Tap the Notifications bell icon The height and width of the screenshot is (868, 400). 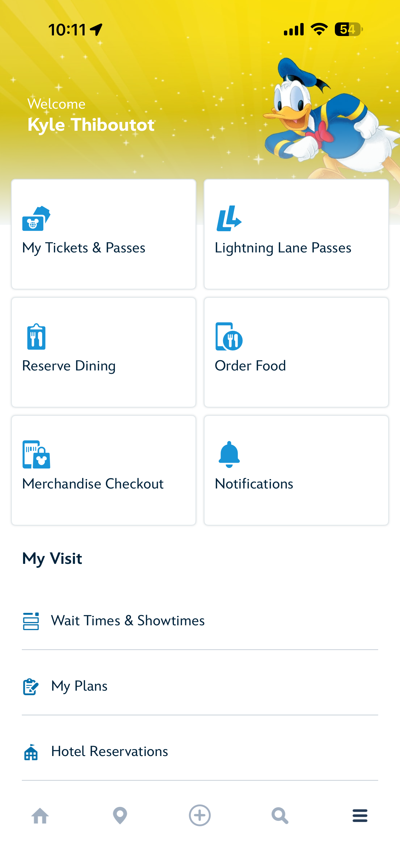click(x=229, y=455)
